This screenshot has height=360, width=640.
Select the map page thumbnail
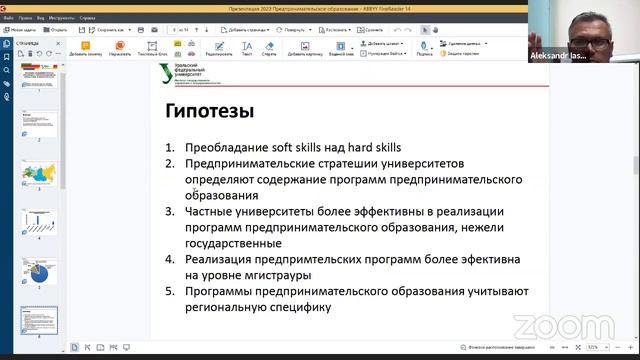[x=39, y=174]
